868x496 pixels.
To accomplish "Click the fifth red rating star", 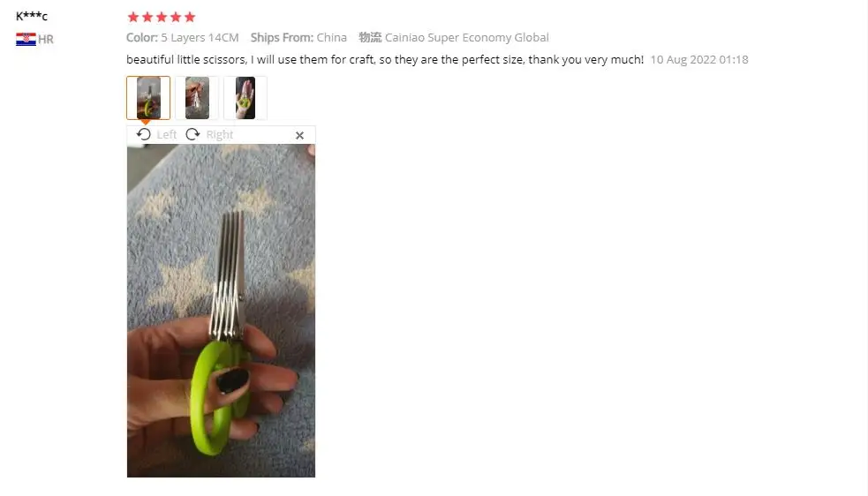I will 190,17.
